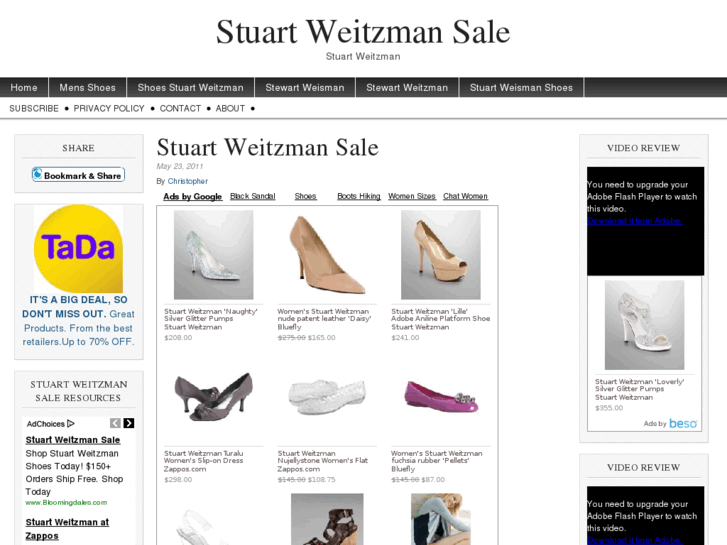Click the $298.00 price text
Viewport: 727px width, 545px height.
(x=178, y=480)
